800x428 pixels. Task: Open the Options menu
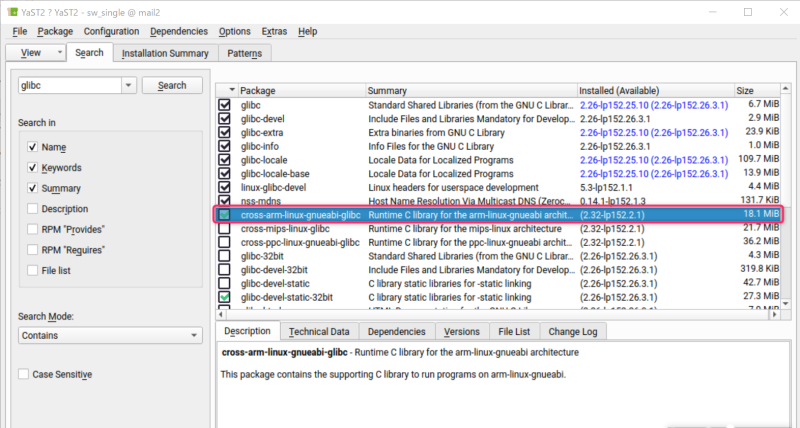point(235,31)
